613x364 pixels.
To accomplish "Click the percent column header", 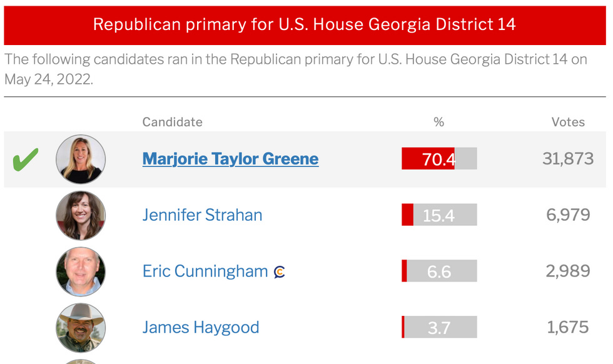I will coord(439,122).
